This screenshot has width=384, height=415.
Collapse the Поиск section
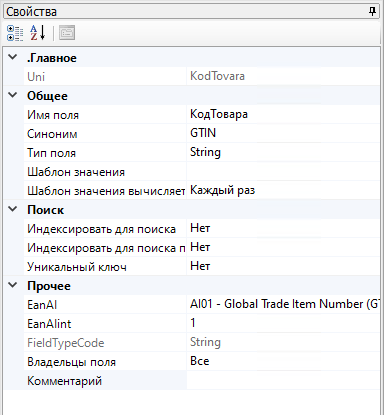[13, 209]
